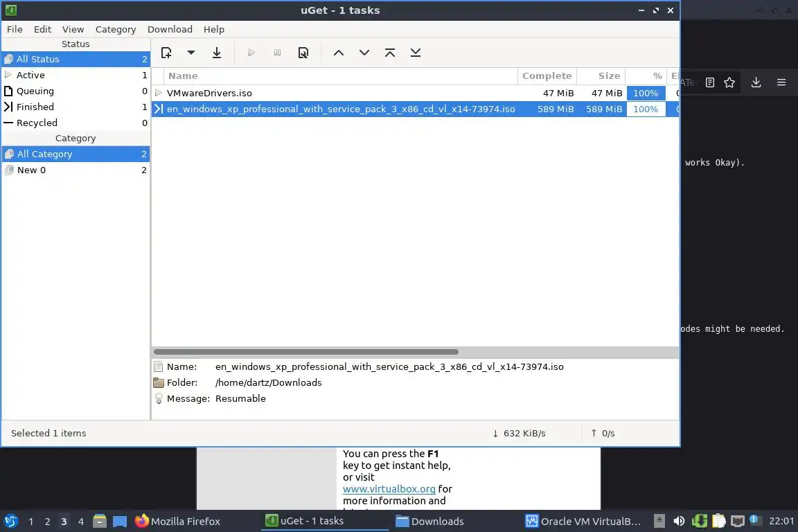Click the upload speed 0/s indicator
798x532 pixels.
603,433
